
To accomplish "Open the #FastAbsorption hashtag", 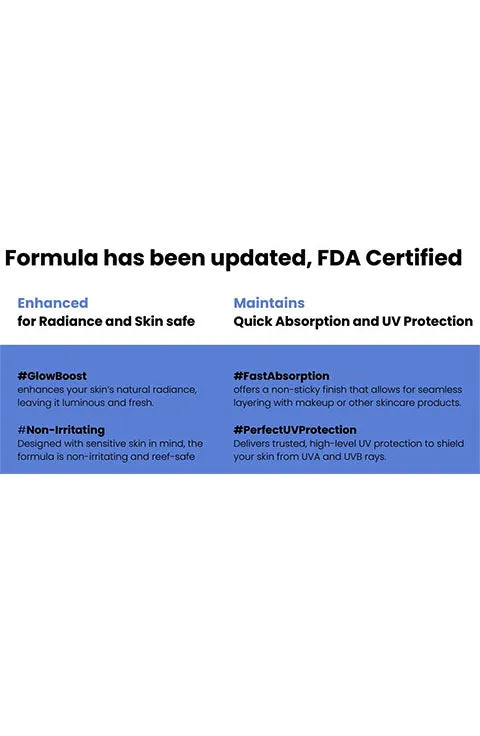I will click(281, 376).
